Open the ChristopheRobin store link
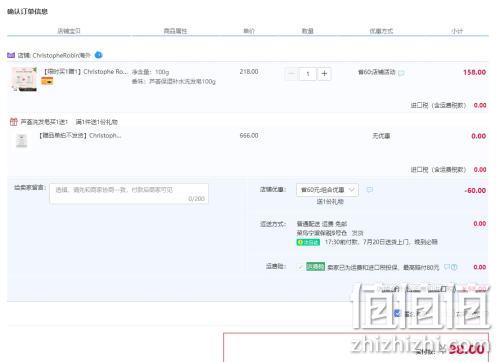 click(x=62, y=55)
